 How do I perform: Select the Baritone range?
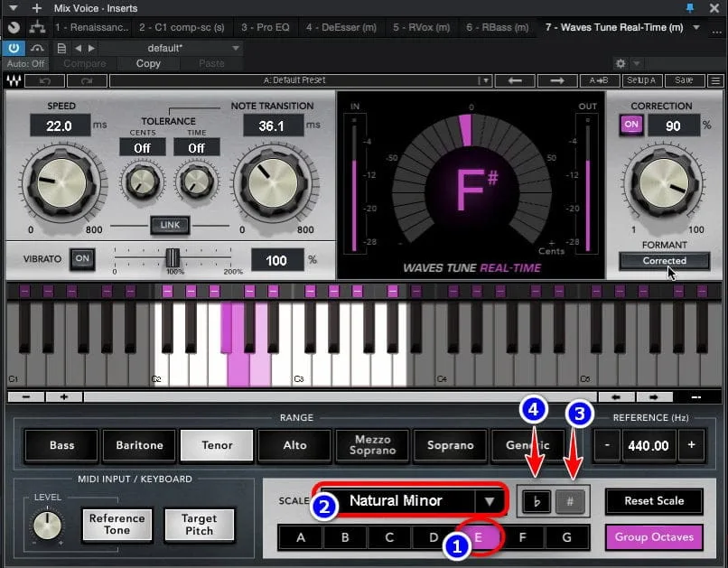point(139,445)
